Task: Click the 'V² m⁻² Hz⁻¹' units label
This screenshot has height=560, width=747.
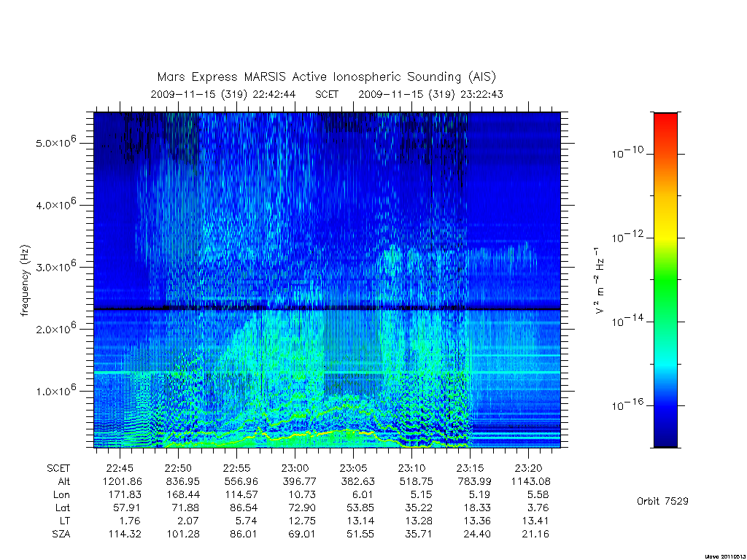Action: (x=599, y=281)
